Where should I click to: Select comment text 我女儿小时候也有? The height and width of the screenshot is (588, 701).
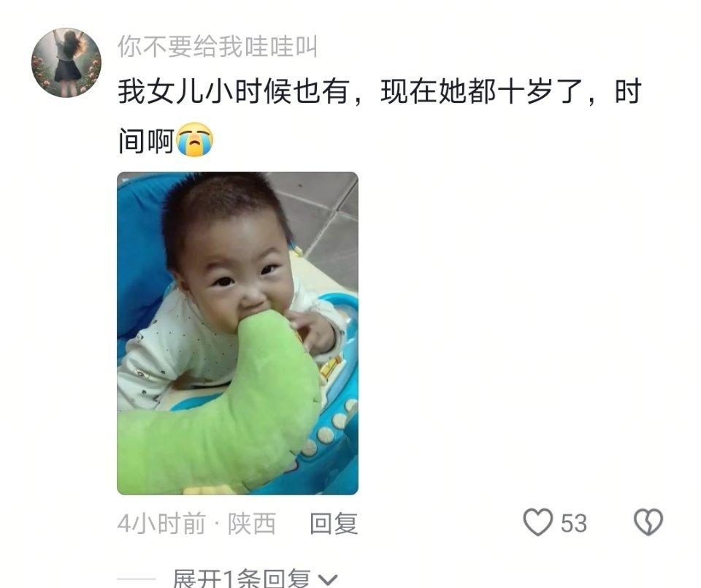click(234, 91)
